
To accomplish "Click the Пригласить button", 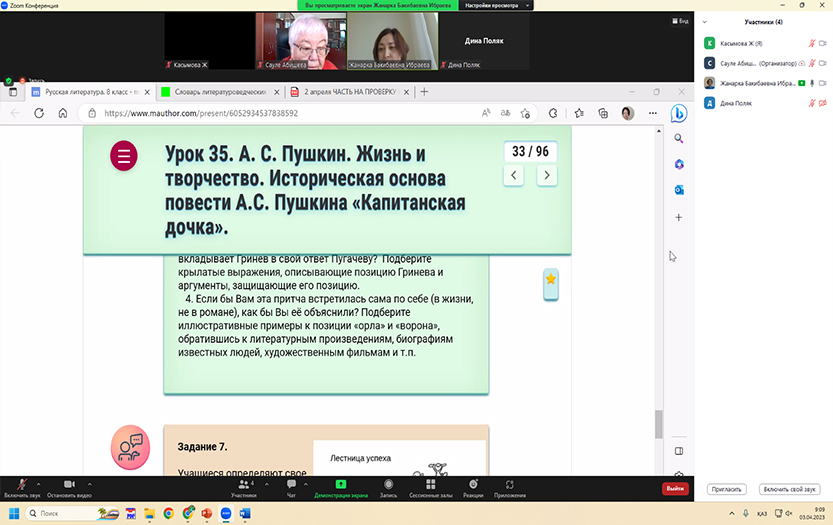I will pyautogui.click(x=727, y=489).
